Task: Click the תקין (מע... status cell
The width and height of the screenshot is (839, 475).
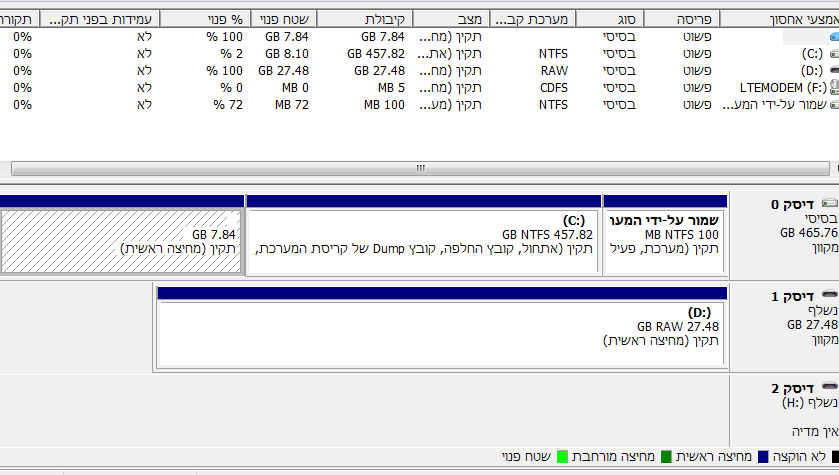Action: [449, 105]
